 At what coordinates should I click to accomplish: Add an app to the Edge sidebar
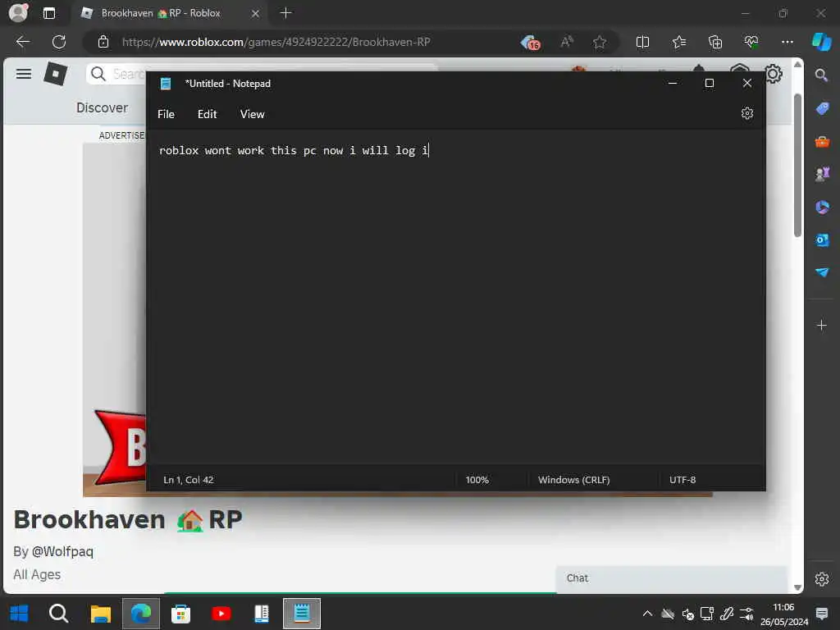822,325
